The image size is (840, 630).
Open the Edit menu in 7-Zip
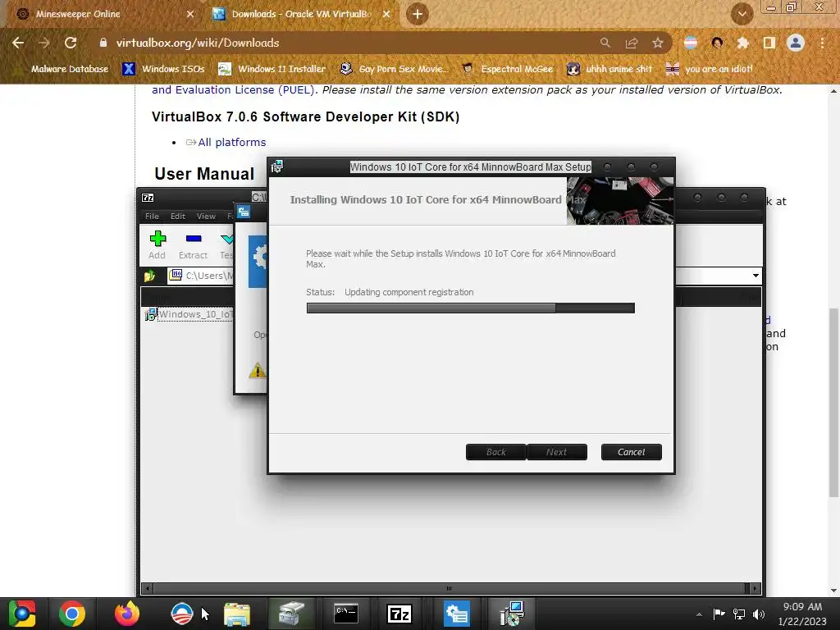(178, 216)
